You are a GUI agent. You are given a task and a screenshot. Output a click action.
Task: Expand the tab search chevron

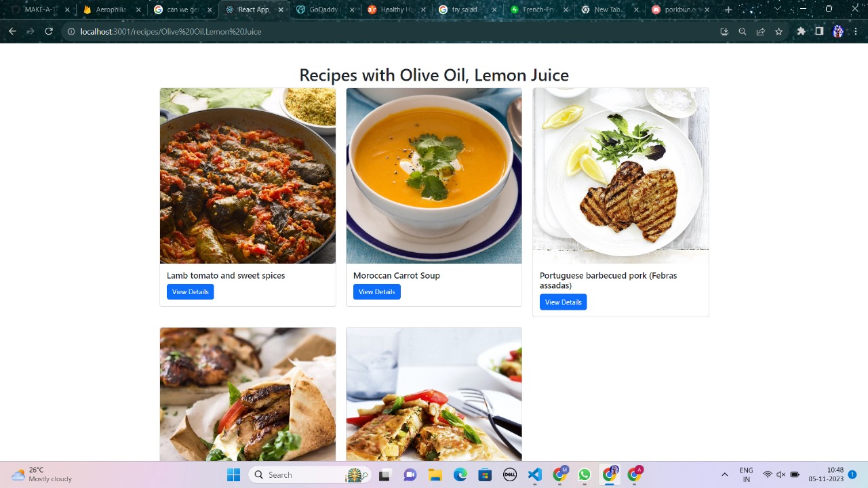point(778,9)
